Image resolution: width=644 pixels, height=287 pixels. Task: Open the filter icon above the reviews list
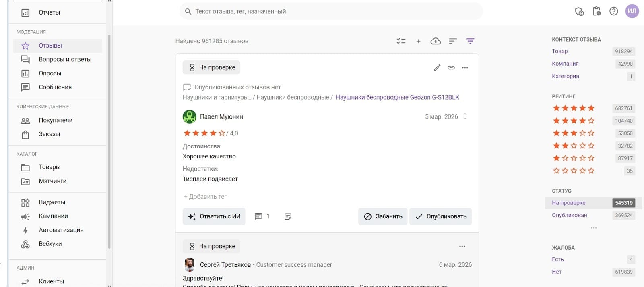(x=470, y=41)
